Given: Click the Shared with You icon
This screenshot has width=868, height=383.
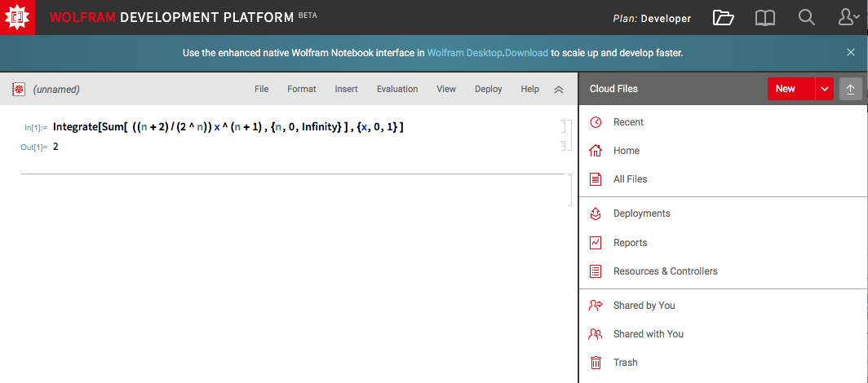Looking at the screenshot, I should tap(596, 334).
